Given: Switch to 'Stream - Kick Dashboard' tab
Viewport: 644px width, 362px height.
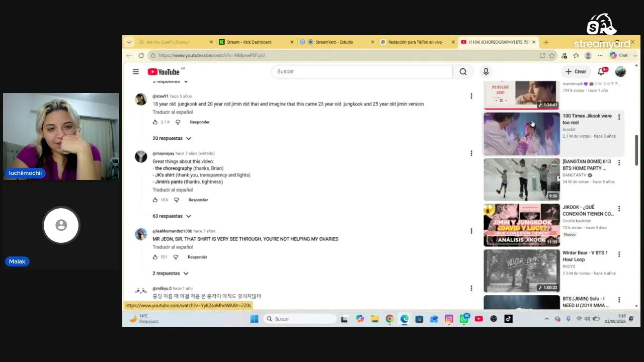Looking at the screenshot, I should pyautogui.click(x=255, y=42).
